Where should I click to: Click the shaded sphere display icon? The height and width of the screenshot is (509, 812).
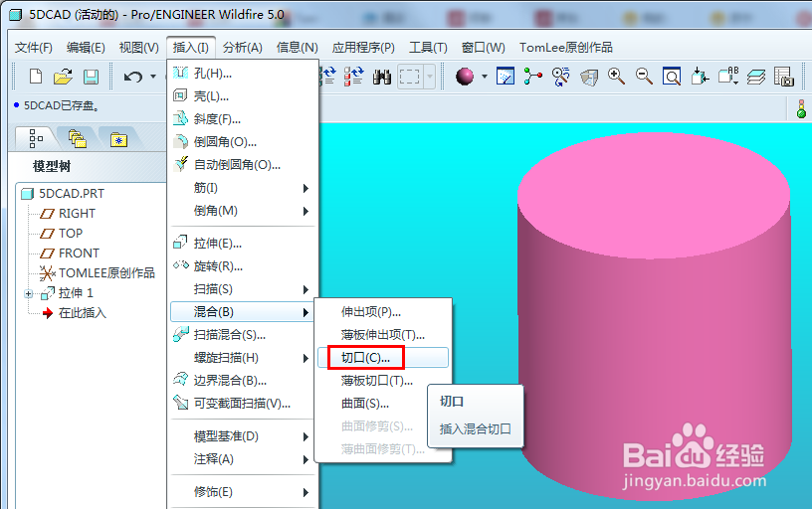click(x=465, y=77)
